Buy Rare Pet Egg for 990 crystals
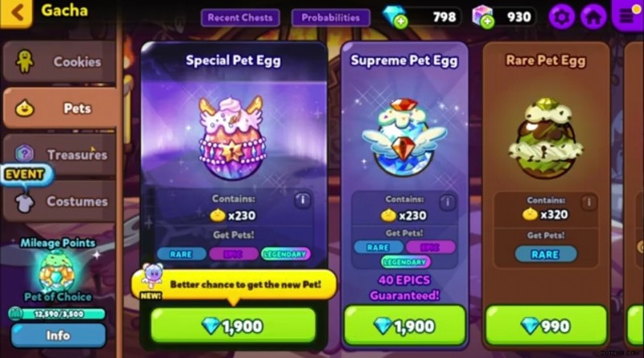The image size is (644, 358). 546,326
